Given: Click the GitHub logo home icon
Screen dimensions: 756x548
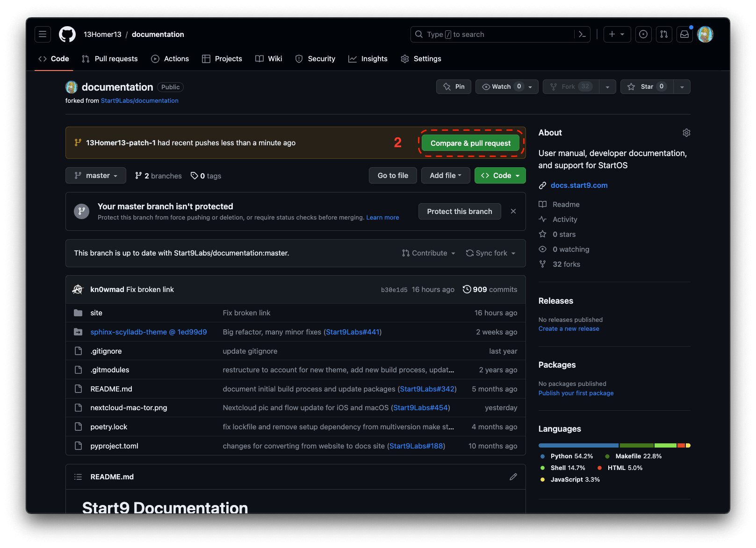Looking at the screenshot, I should (67, 34).
